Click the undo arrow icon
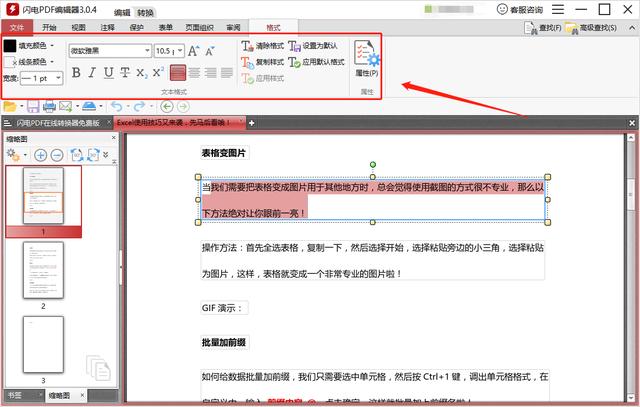 117,106
